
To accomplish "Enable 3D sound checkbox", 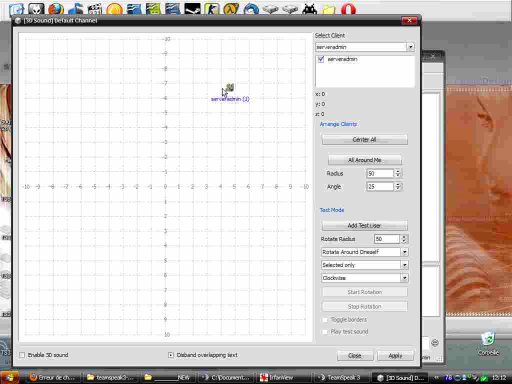I will point(22,355).
